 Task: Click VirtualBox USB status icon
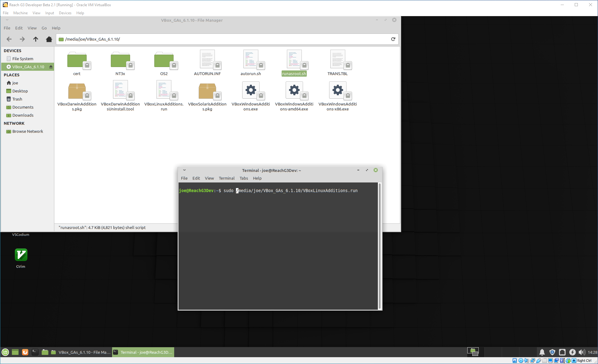538,361
